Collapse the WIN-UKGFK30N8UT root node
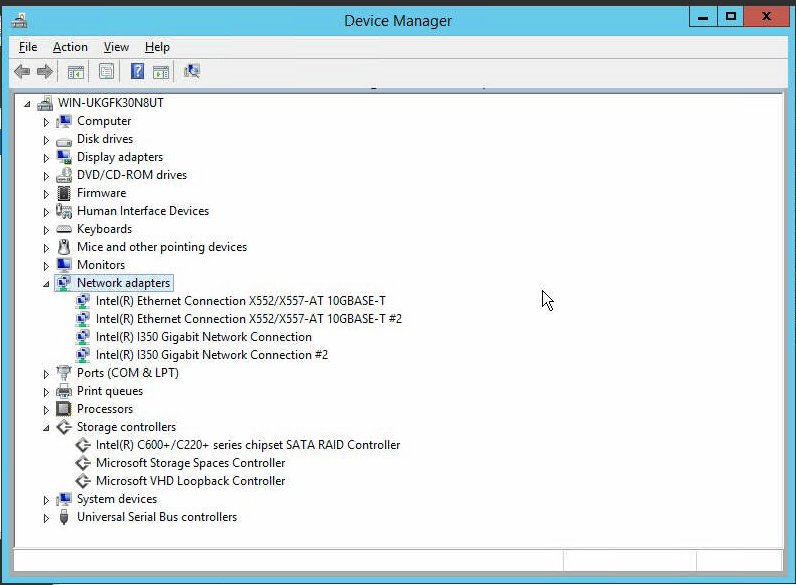This screenshot has height=585, width=796. point(27,104)
